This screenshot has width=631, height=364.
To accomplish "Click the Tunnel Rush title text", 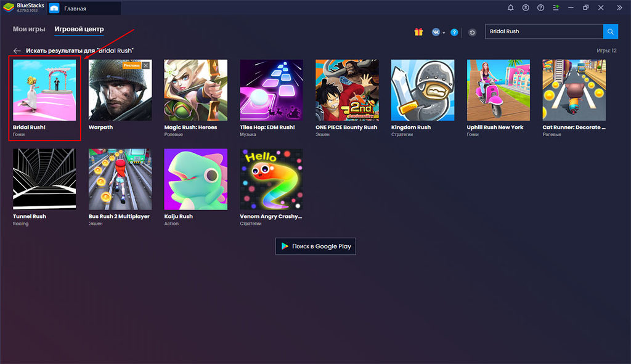I will coord(30,216).
